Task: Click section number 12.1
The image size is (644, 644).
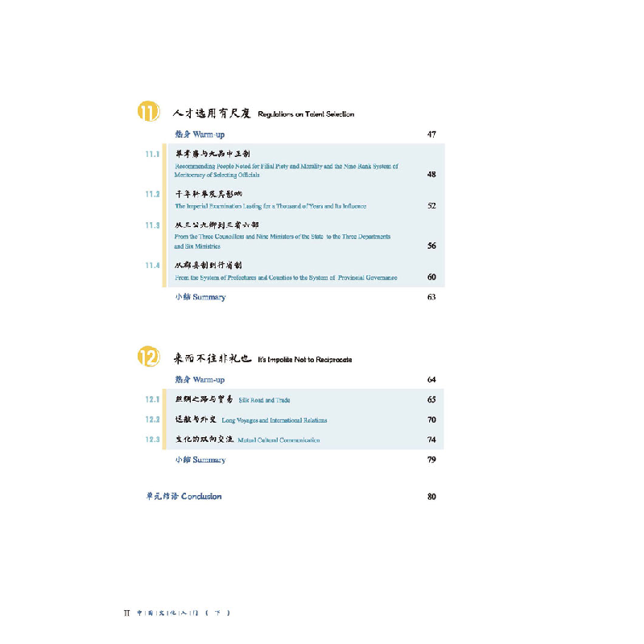Action: click(152, 399)
